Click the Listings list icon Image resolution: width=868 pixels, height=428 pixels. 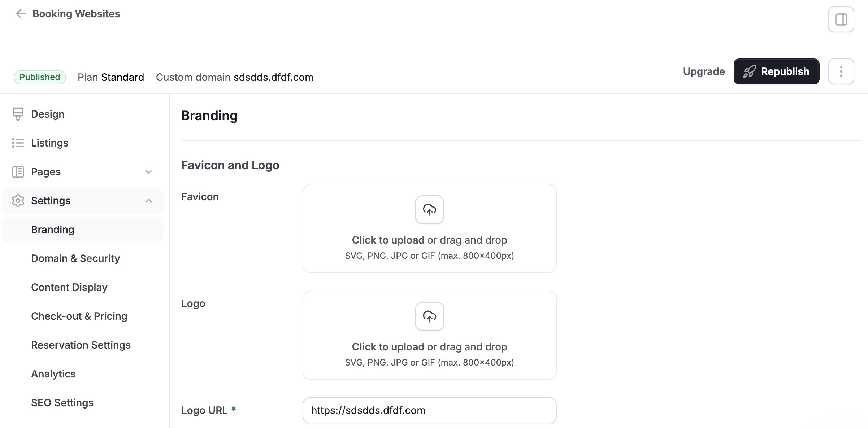click(x=18, y=143)
